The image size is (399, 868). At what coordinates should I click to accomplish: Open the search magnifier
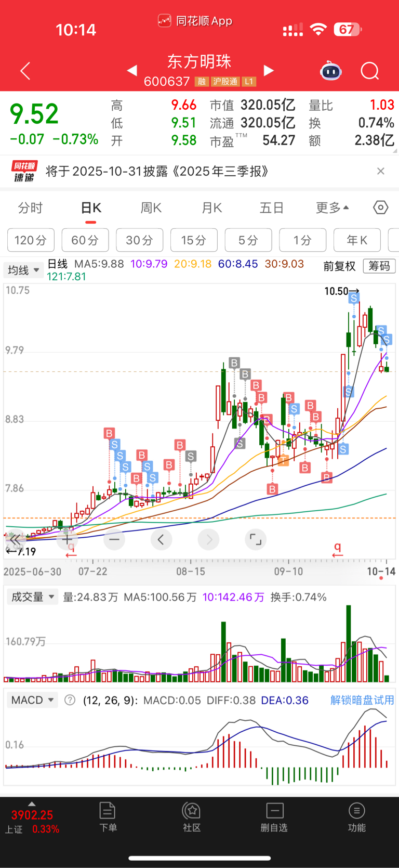point(370,71)
